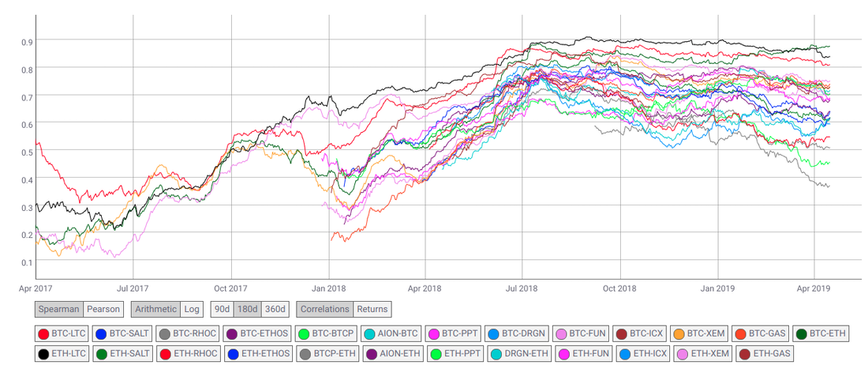
Task: Hide the BTCP-ETH series
Action: click(326, 353)
